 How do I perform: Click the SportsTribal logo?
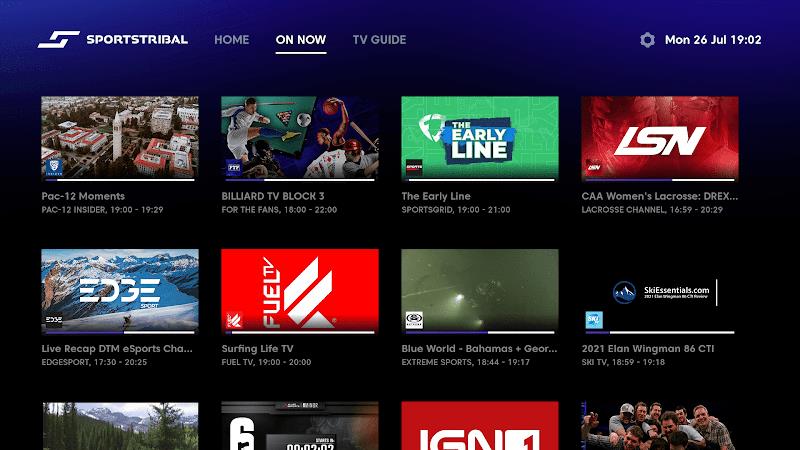pyautogui.click(x=113, y=39)
